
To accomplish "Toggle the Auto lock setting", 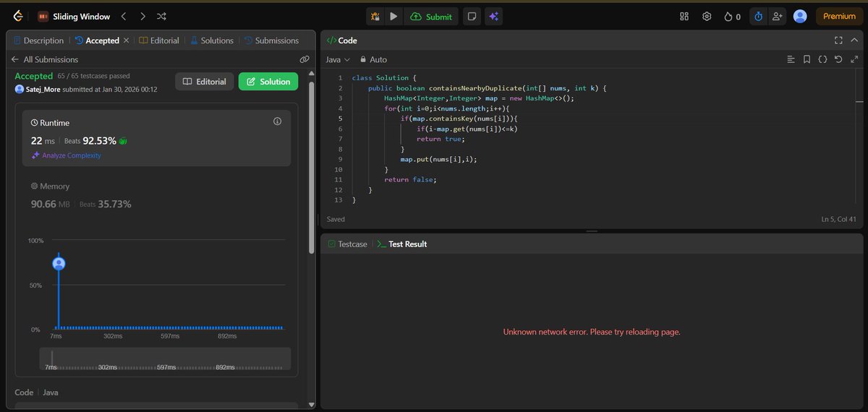I will click(373, 59).
